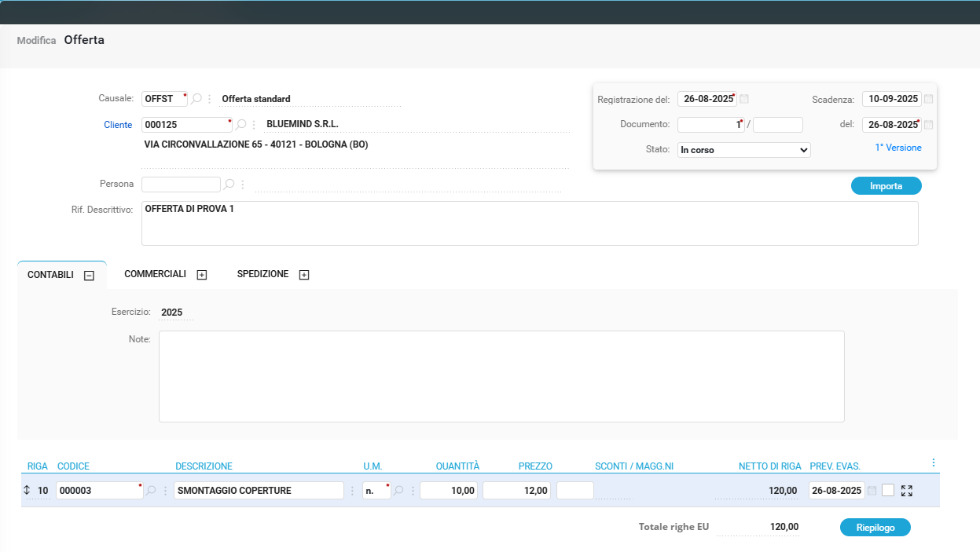Expand the Spedizione section plus icon
The image size is (980, 552).
pyautogui.click(x=304, y=275)
